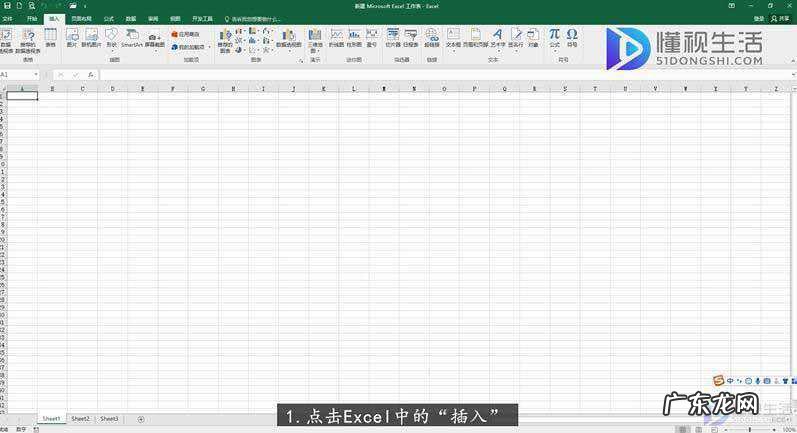
Task: Click the Name Box showing A1
Action: pos(16,75)
